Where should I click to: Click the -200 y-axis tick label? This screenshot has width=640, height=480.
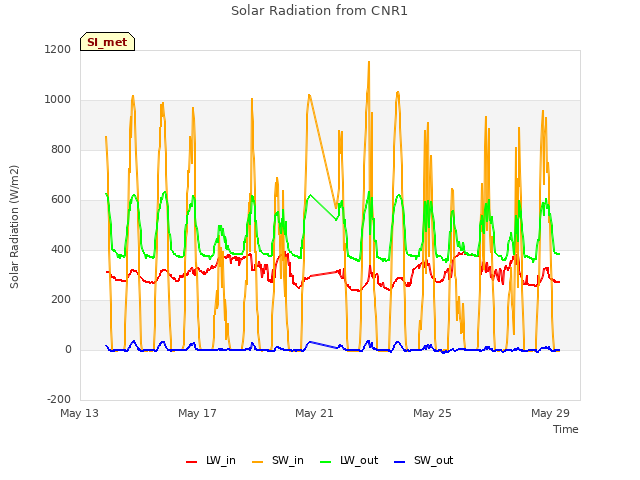coord(59,400)
